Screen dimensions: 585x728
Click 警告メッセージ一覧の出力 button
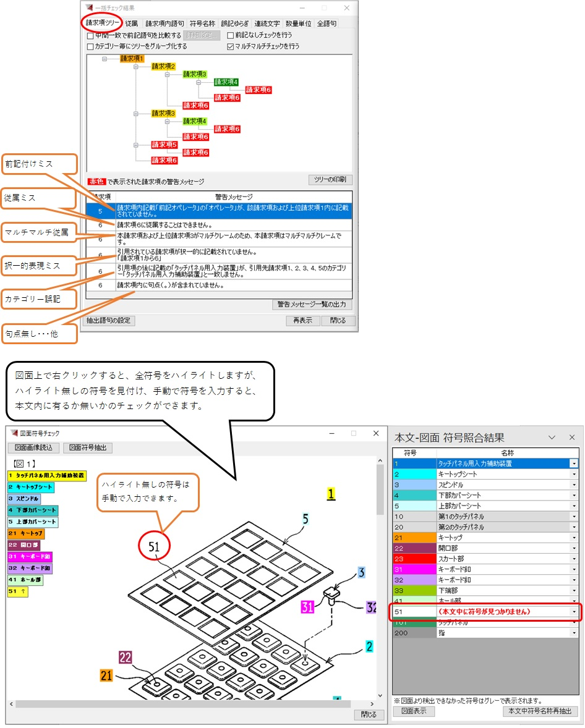[312, 305]
